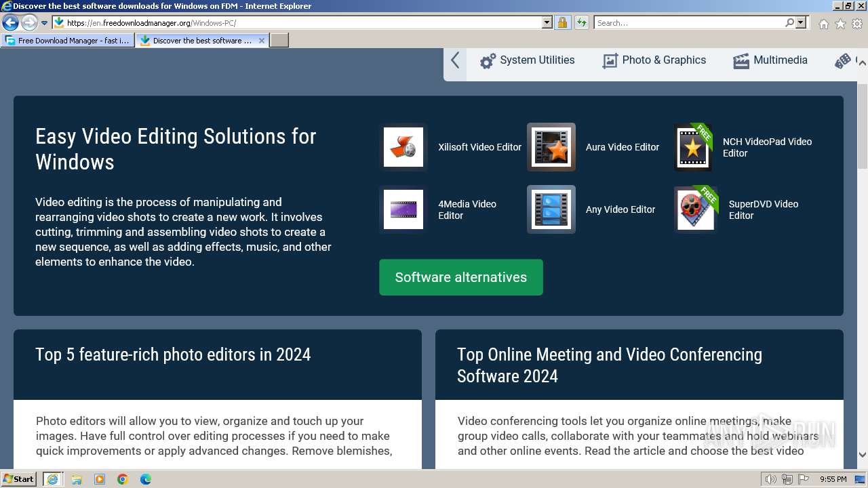Image resolution: width=868 pixels, height=488 pixels.
Task: Open Internet Explorer from the taskbar
Action: coord(52,479)
